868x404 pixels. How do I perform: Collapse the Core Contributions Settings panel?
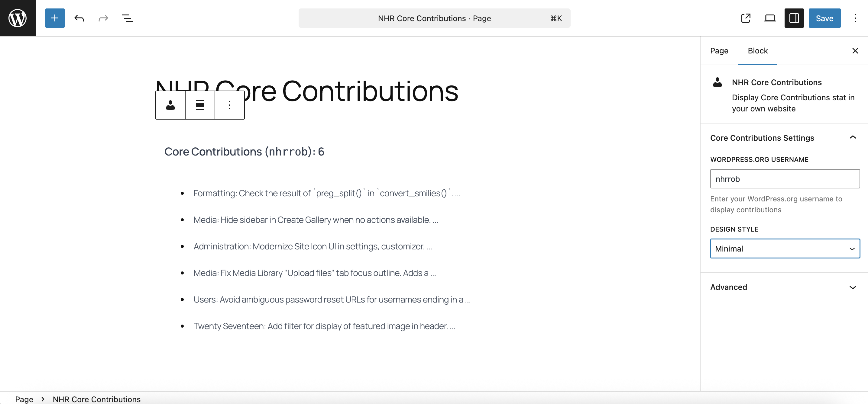point(784,138)
